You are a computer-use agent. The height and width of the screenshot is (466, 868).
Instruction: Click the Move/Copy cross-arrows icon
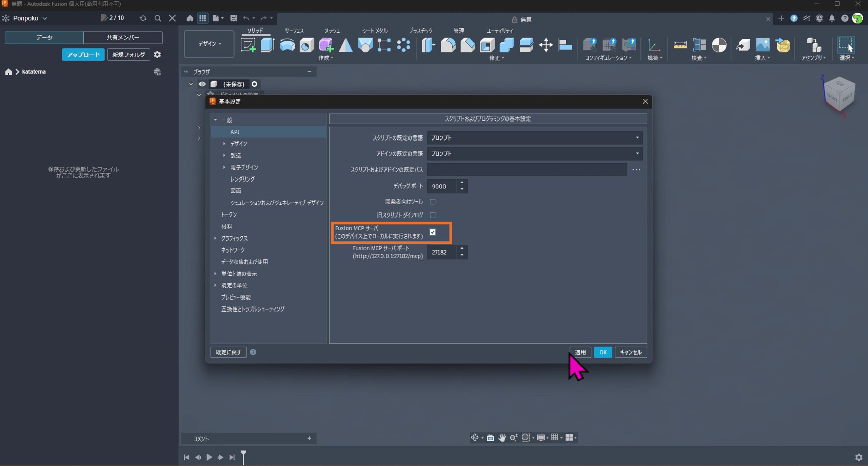pos(546,45)
